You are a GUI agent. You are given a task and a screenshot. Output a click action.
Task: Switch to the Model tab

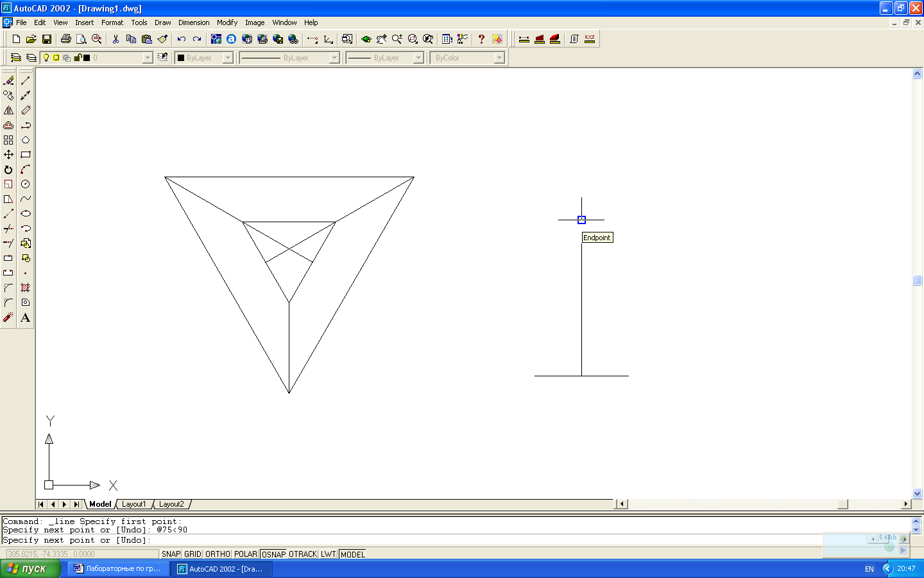coord(100,504)
